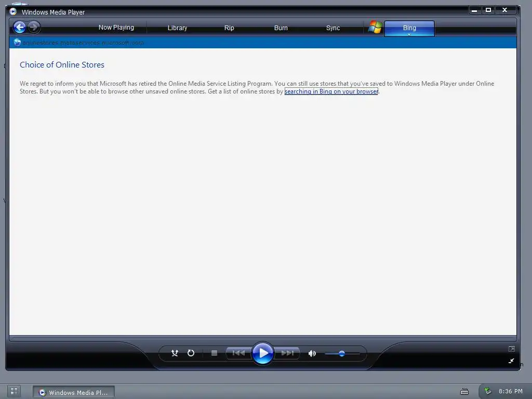
Task: Select the Bing tab
Action: click(x=409, y=28)
